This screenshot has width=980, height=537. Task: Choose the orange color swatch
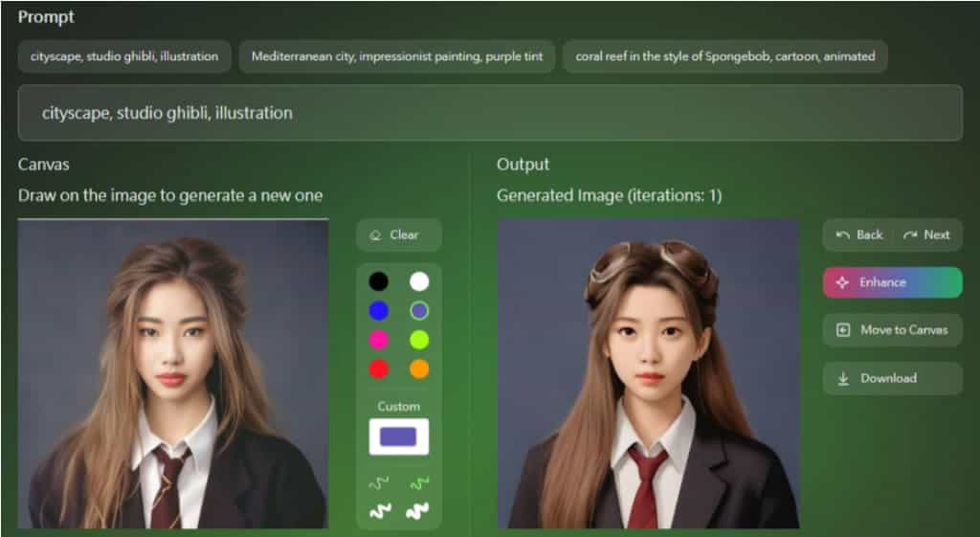pyautogui.click(x=419, y=369)
